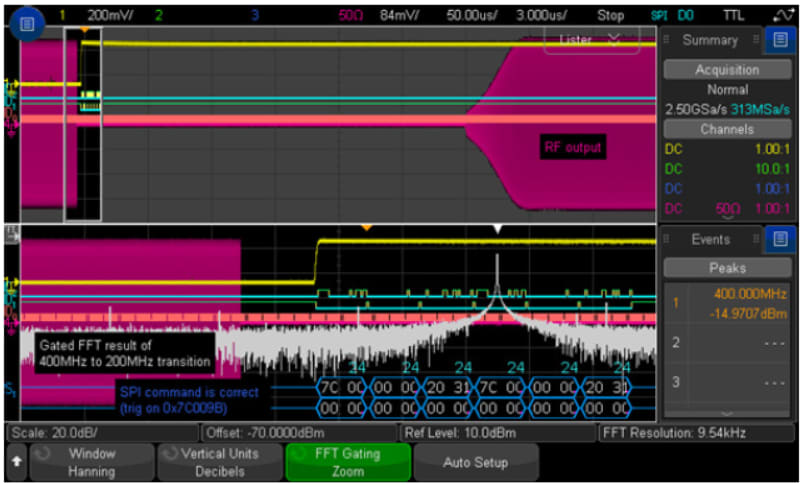The image size is (804, 487).
Task: Select channel 3 indicator in top bar
Action: pyautogui.click(x=255, y=15)
